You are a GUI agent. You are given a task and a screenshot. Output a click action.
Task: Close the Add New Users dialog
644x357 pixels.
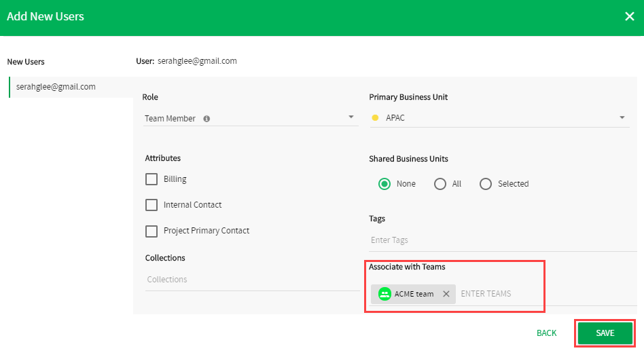629,16
